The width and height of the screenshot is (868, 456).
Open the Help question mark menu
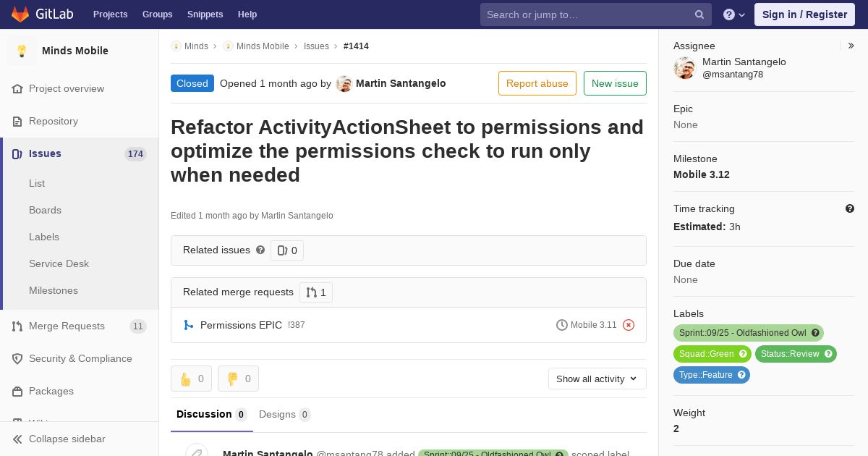coord(734,14)
